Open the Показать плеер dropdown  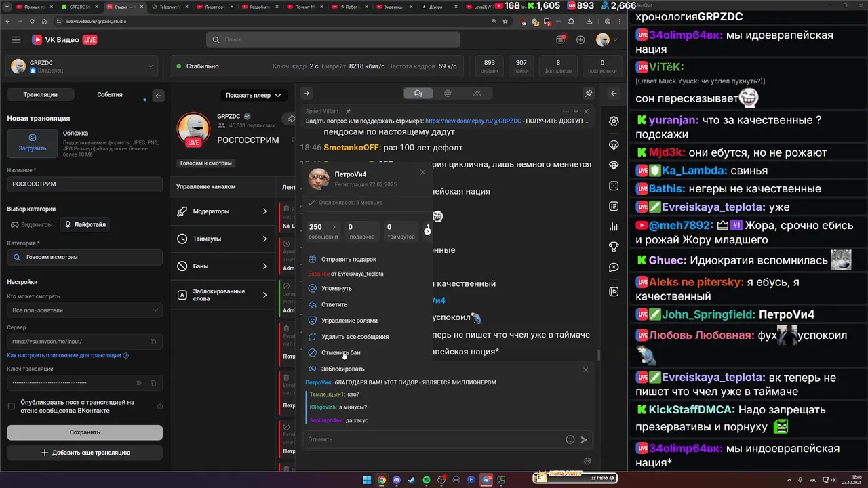click(254, 96)
